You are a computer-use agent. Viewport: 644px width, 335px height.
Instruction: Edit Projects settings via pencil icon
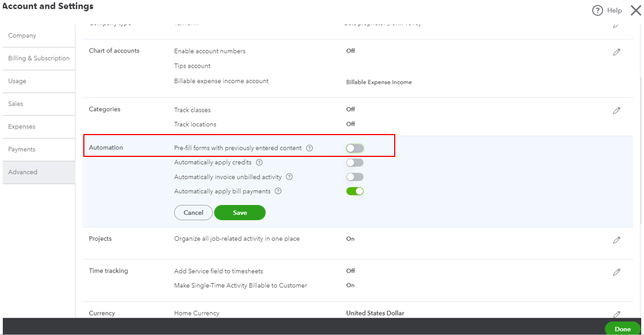[x=617, y=240]
